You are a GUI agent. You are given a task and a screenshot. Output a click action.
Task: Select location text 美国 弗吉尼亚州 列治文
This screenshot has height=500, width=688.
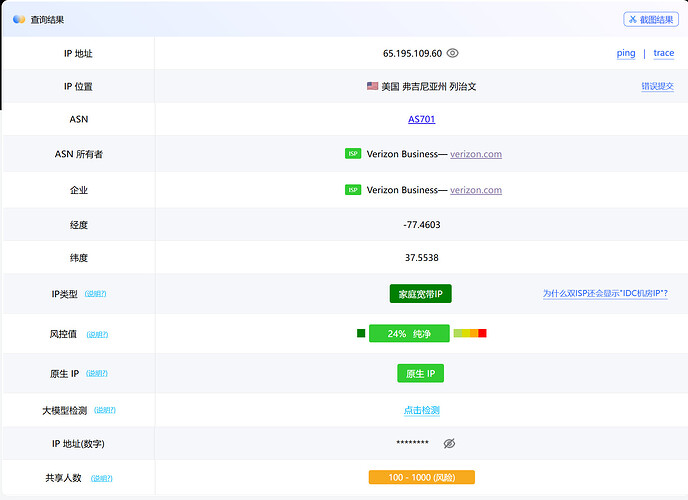click(428, 86)
